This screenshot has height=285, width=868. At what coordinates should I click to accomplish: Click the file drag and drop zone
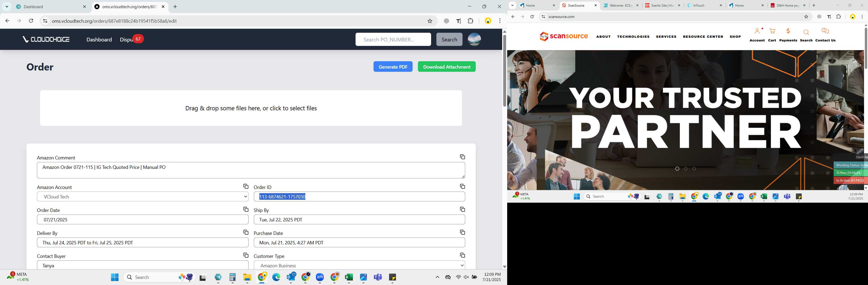pos(251,108)
